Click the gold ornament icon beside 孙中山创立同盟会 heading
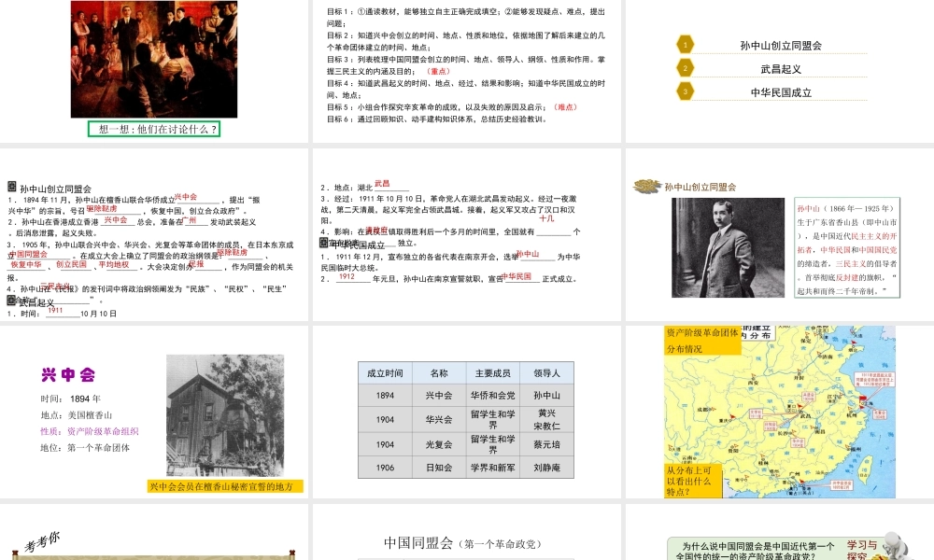 [647, 187]
